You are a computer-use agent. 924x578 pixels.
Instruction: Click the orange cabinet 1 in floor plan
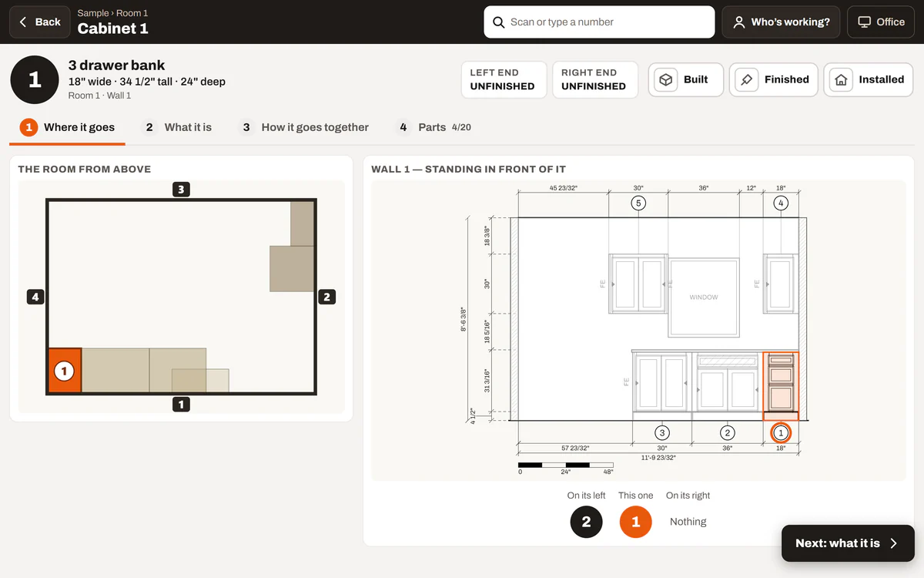click(x=65, y=371)
